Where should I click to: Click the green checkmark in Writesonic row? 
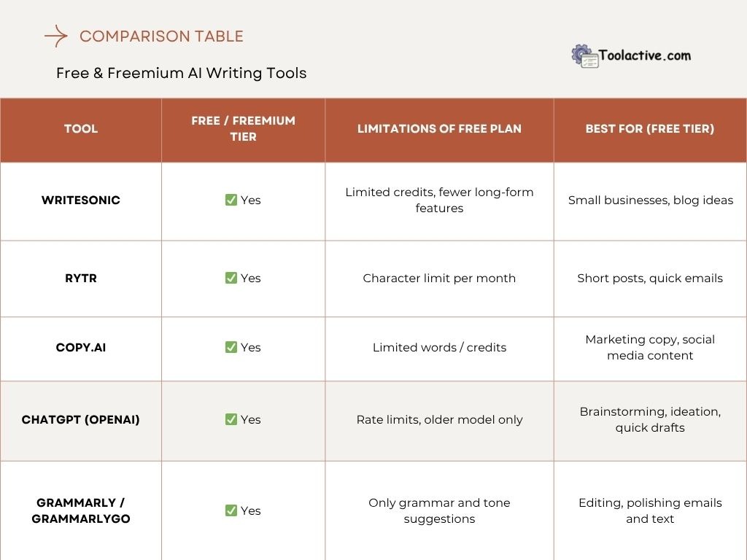[x=231, y=200]
